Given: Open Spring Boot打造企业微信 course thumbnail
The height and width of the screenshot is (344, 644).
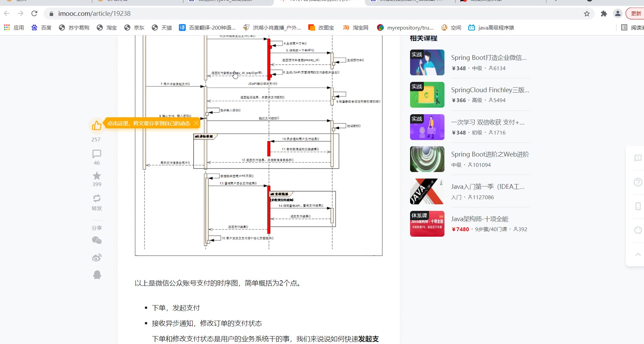Looking at the screenshot, I should pos(427,62).
